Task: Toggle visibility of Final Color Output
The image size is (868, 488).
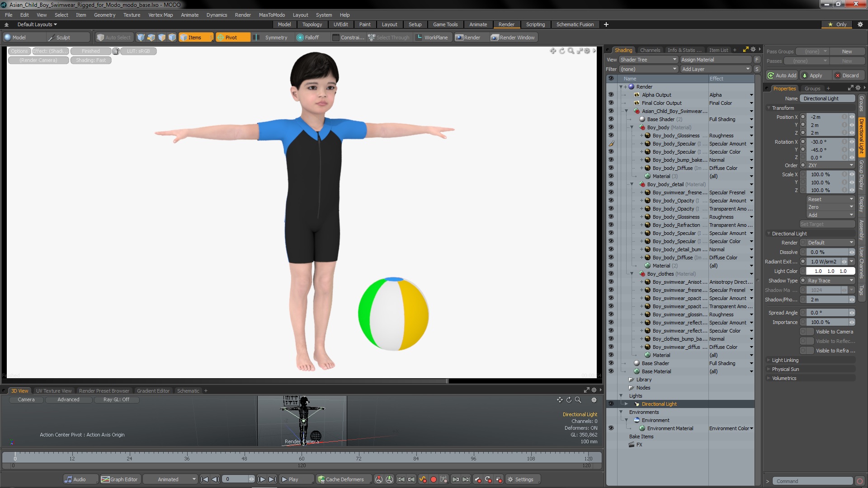Action: [x=611, y=103]
